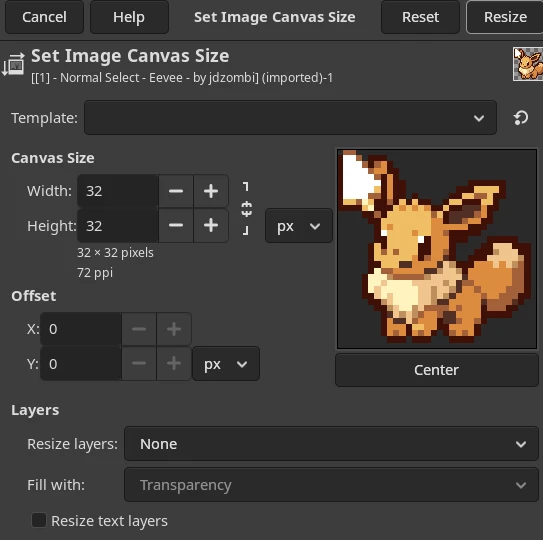Open the Resize layers dropdown

331,444
